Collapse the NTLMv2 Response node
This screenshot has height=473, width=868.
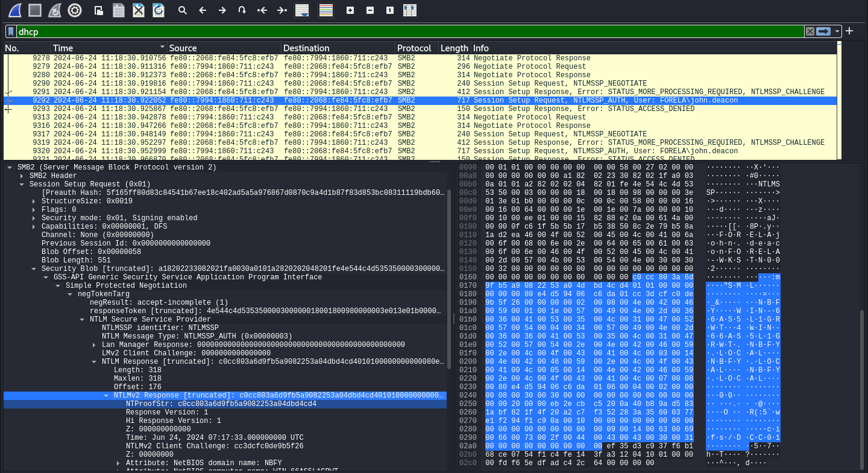point(107,395)
